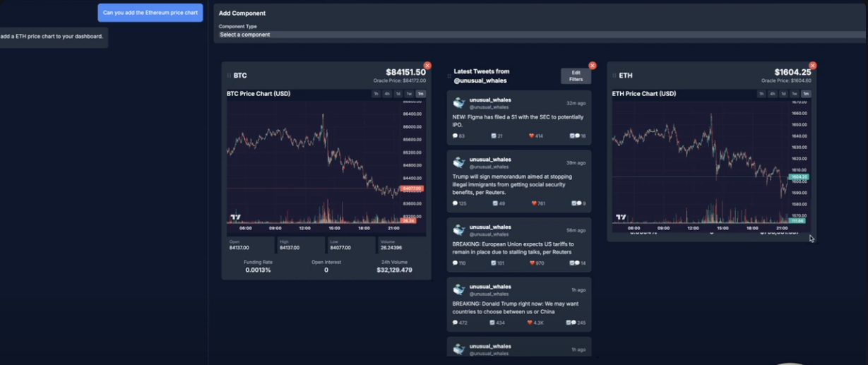868x365 pixels.
Task: Click the 'add a ETH price chart' reply bubble
Action: tap(52, 37)
